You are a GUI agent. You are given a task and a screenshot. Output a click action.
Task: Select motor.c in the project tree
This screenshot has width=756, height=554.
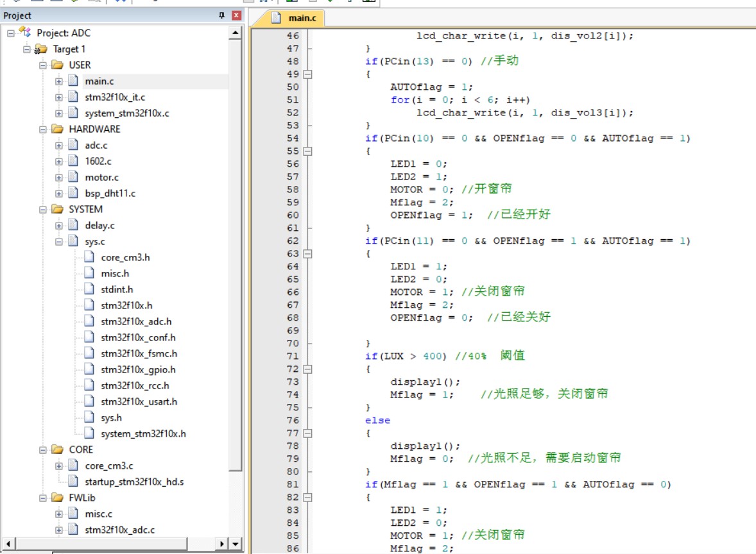[102, 178]
